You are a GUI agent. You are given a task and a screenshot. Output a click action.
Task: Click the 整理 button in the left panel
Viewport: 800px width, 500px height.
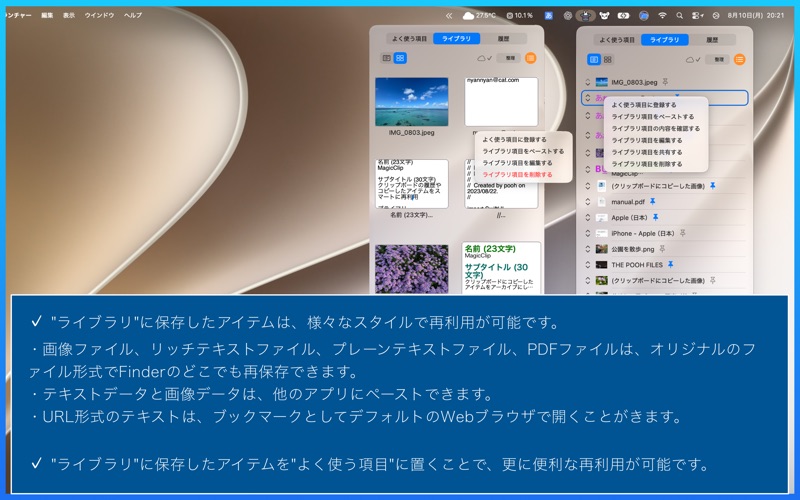coord(510,58)
